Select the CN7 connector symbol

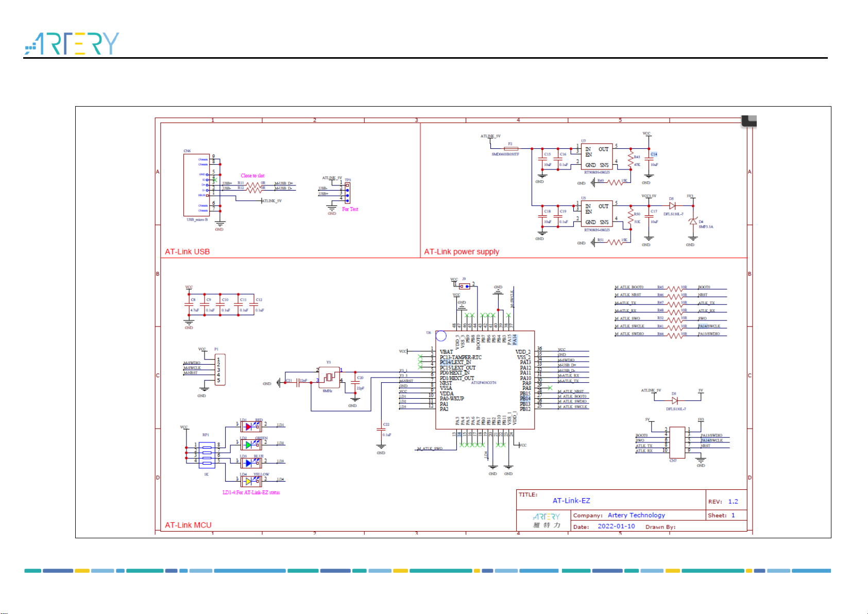tap(677, 442)
